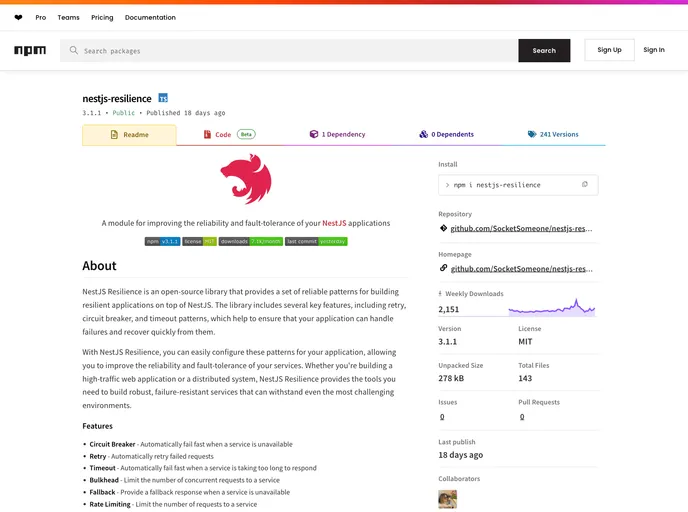
Task: Switch to the Readme tab
Action: (x=129, y=135)
